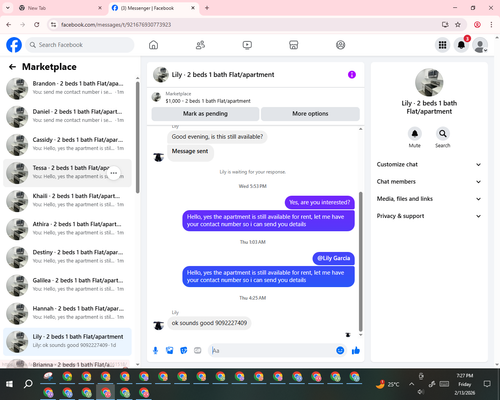Expand the Privacy & support section

click(x=429, y=216)
